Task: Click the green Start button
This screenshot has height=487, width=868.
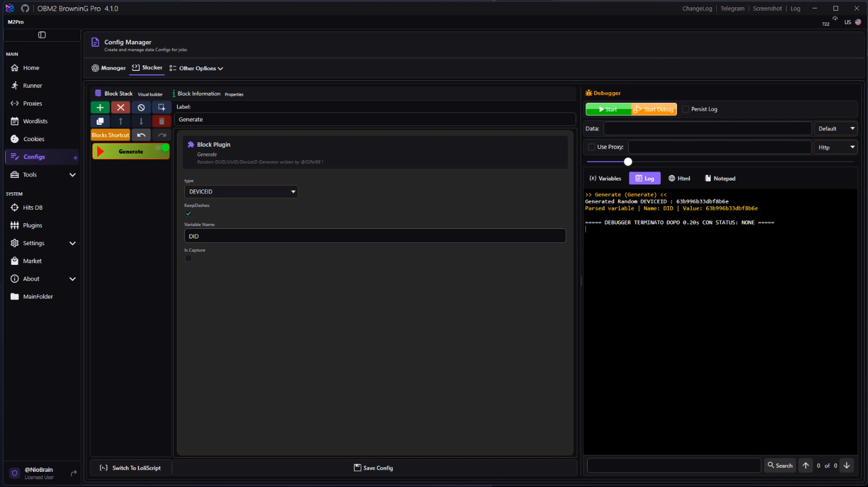Action: (608, 109)
